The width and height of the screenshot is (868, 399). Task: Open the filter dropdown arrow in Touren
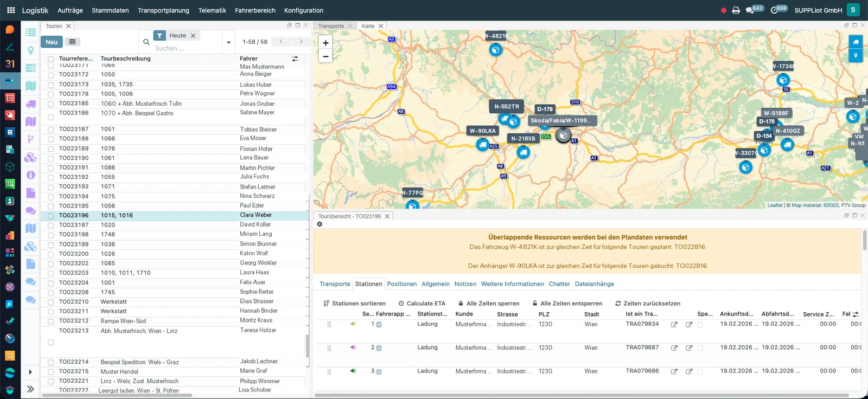coord(228,42)
